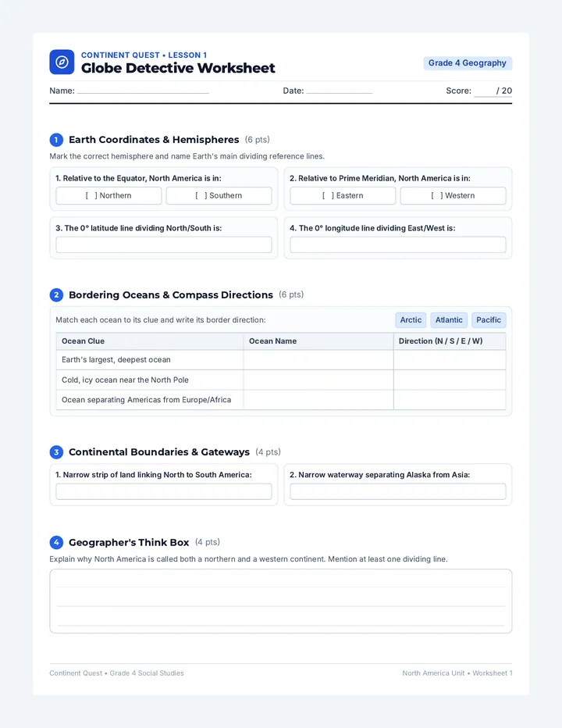Click footer 'Continent Quest • Grade 4 Social Studies'

[116, 673]
